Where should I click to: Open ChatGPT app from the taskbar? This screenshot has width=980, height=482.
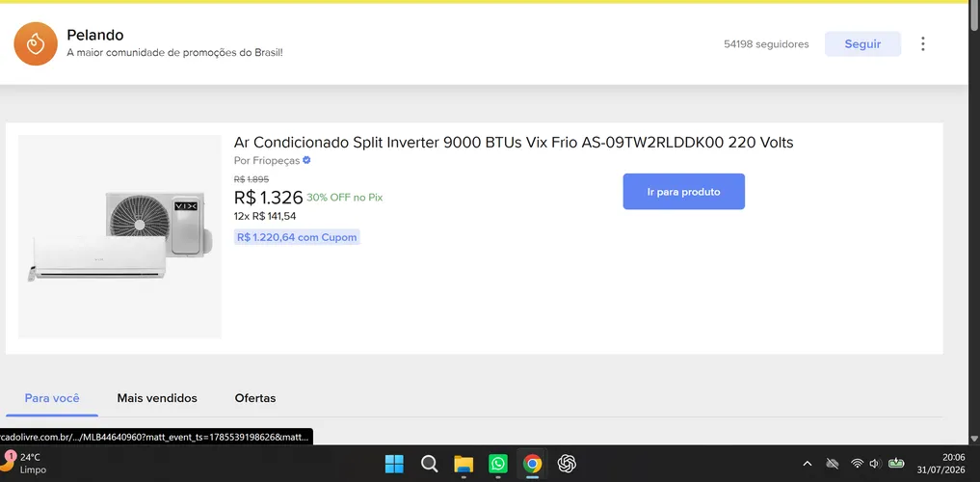[567, 464]
